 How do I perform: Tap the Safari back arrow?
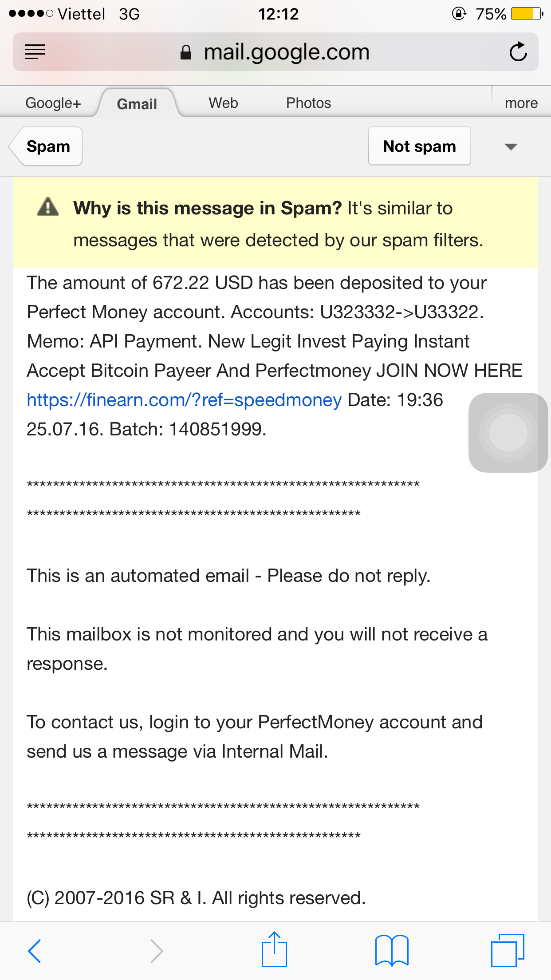35,951
